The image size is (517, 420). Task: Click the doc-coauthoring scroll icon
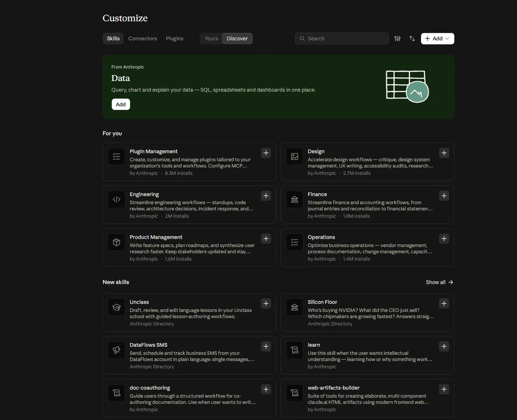116,393
